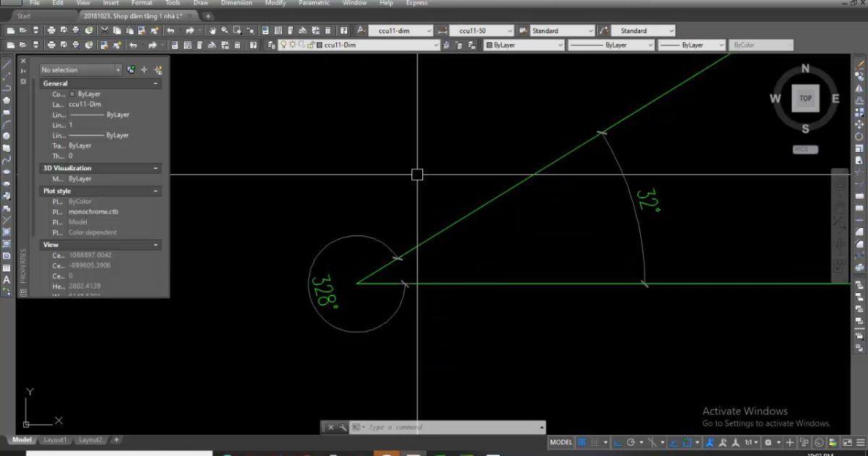Click the Pan hand tool icon

point(213,30)
